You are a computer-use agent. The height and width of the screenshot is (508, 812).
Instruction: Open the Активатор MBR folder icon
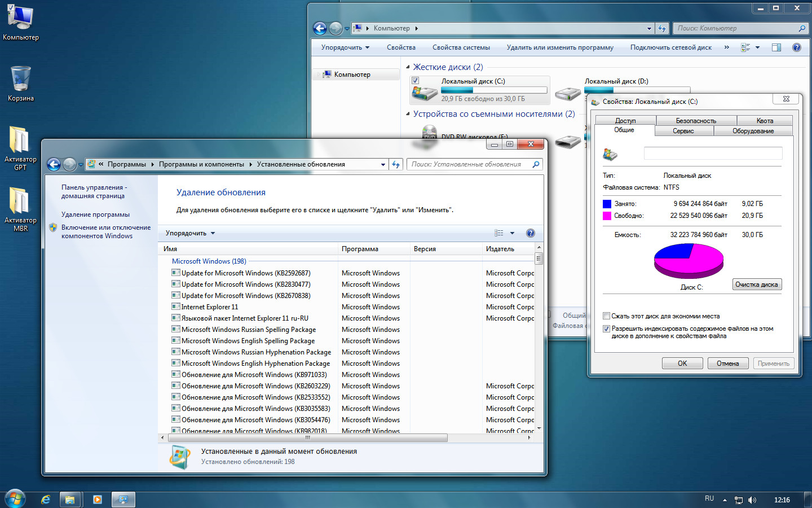coord(20,209)
